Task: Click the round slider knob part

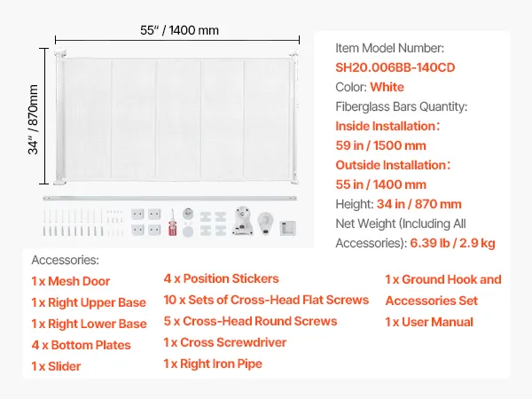Action: [x=189, y=215]
